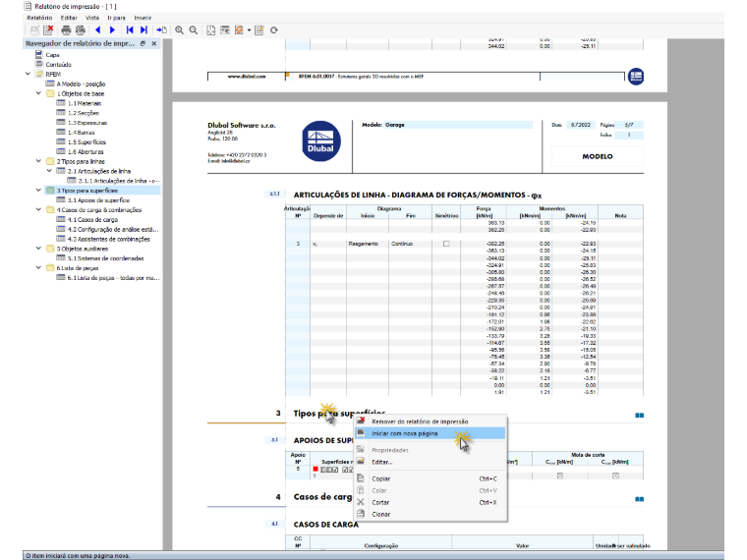The width and height of the screenshot is (747, 560).
Task: Select 1.3 Espessuras tree item
Action: (82, 123)
